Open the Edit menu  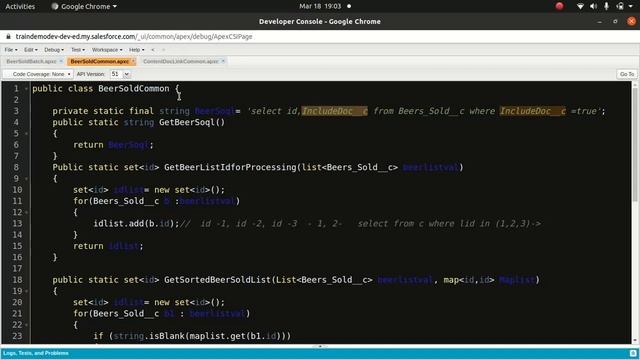point(31,50)
